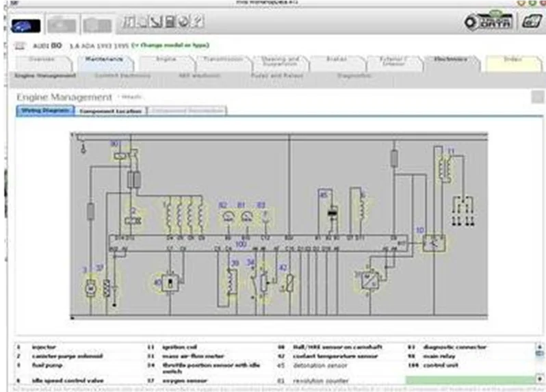Click the toolbar icon with diagonal arrow
The image size is (546, 392).
155,22
